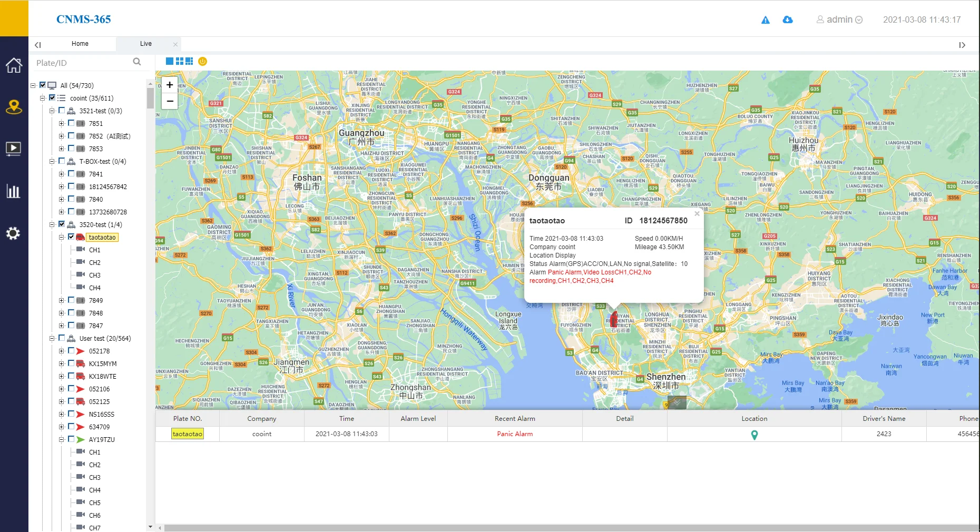
Task: Close the Live tab
Action: tap(175, 44)
